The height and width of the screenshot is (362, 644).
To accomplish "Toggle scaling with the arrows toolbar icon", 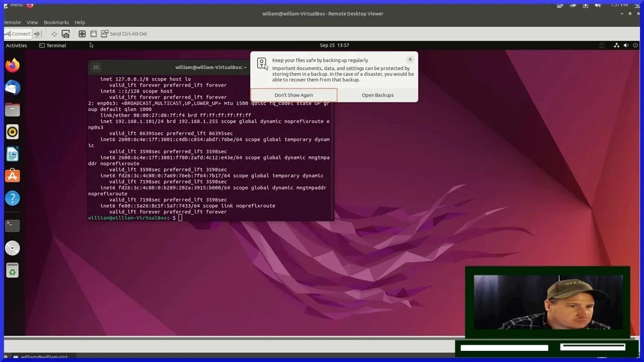I will [x=54, y=33].
